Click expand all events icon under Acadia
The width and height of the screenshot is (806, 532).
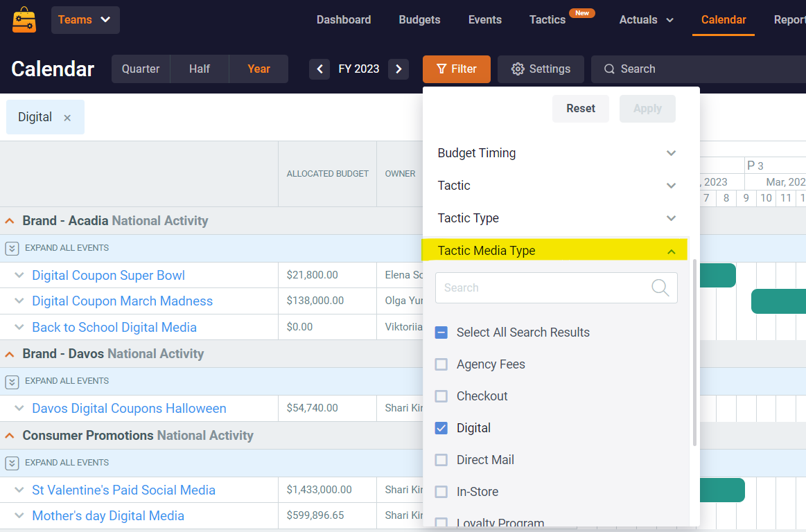coord(12,248)
